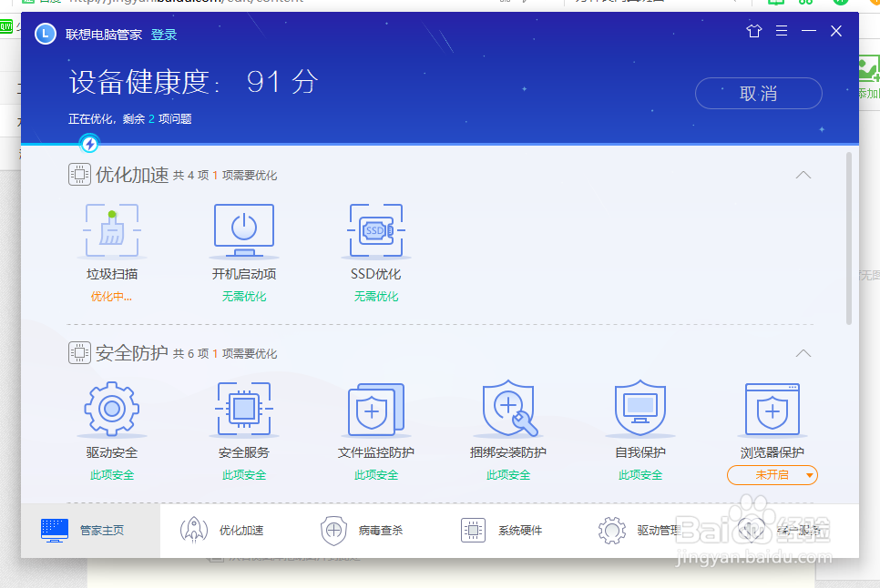Click the 优化中... status under 垃圾扫描
The image size is (880, 588).
click(111, 297)
